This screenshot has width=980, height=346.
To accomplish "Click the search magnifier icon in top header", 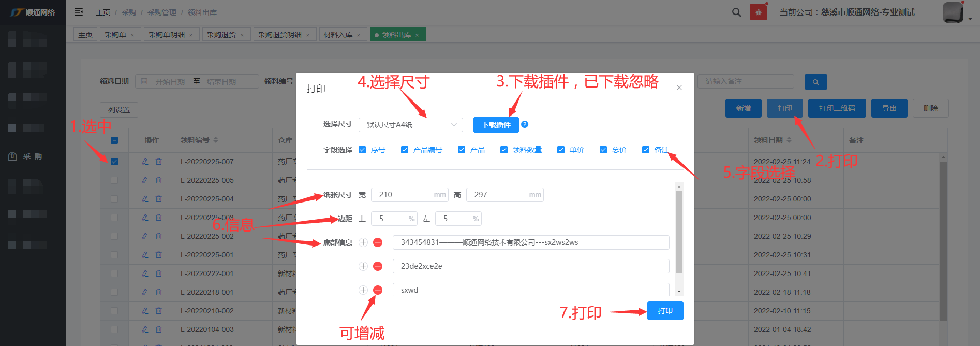I will coord(736,12).
